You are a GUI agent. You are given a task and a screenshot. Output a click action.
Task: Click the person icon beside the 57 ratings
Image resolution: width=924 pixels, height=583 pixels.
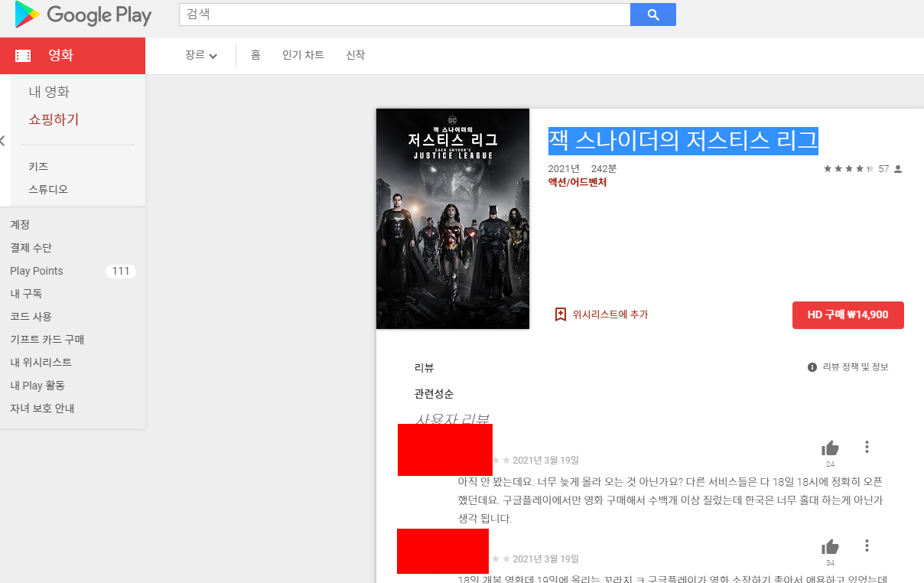click(898, 169)
